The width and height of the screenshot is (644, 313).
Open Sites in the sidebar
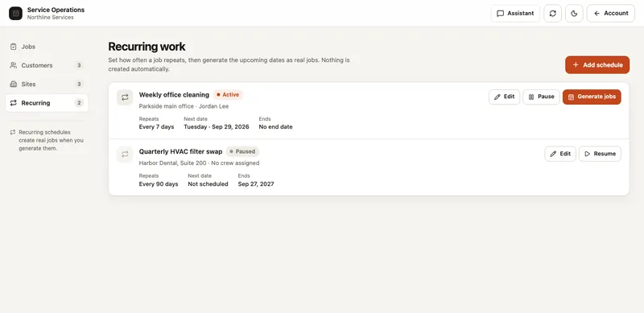(x=47, y=84)
